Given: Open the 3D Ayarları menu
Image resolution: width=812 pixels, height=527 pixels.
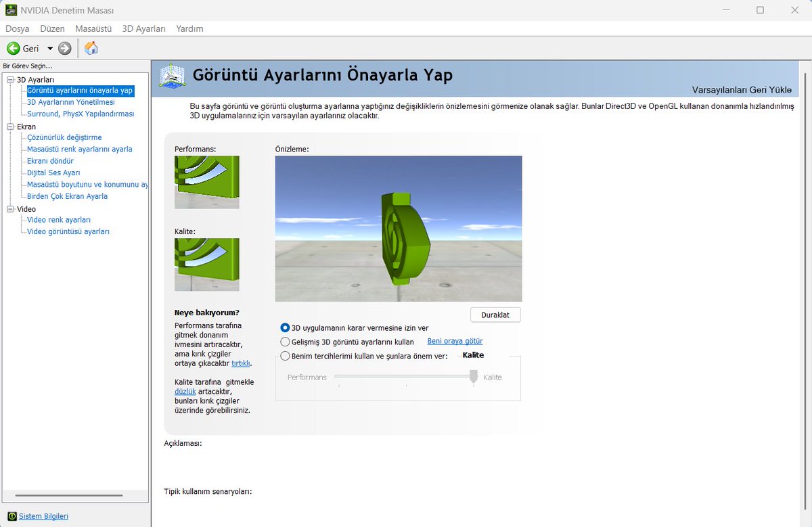Looking at the screenshot, I should 144,28.
